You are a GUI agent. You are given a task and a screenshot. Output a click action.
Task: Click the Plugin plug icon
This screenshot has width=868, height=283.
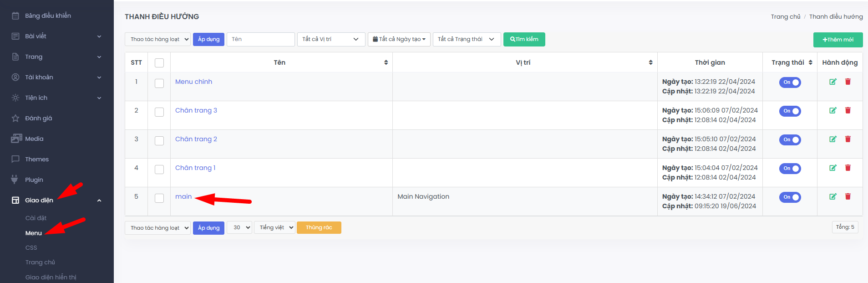[x=15, y=180]
